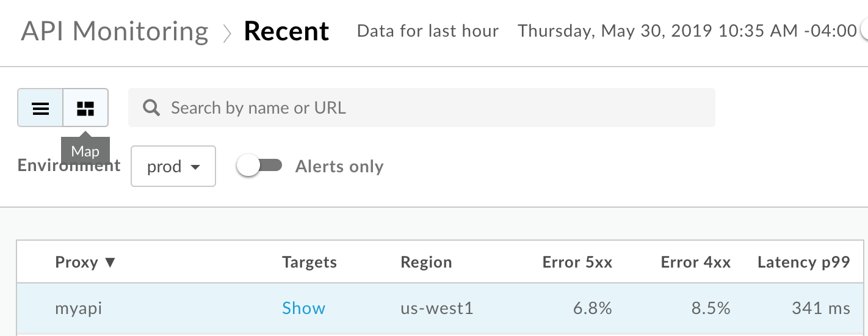This screenshot has height=336, width=868.
Task: Sort by the Error 5xx column header
Action: (x=577, y=263)
